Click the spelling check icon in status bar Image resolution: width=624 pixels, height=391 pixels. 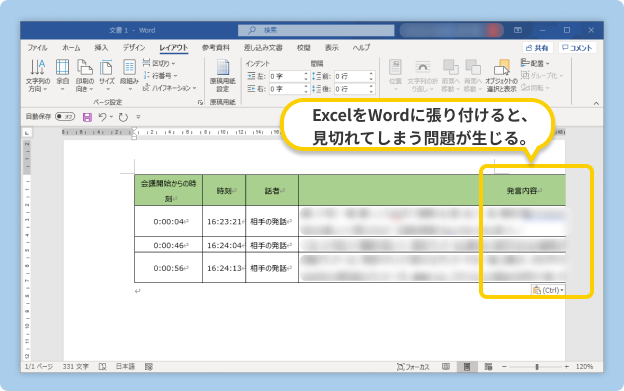tap(102, 367)
